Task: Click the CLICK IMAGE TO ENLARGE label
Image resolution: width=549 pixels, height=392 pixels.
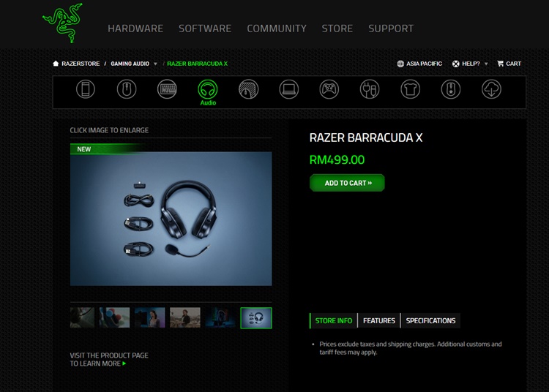Action: (x=109, y=130)
